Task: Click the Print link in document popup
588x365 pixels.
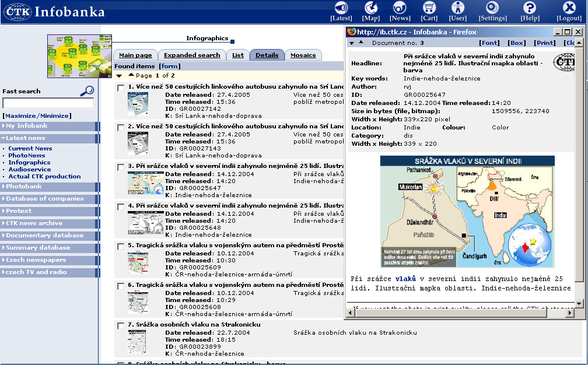Action: (545, 43)
